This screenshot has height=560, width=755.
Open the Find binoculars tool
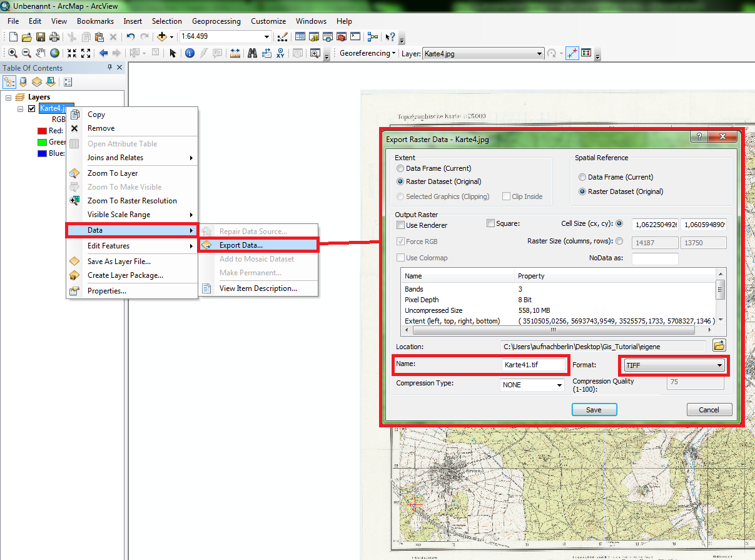253,53
